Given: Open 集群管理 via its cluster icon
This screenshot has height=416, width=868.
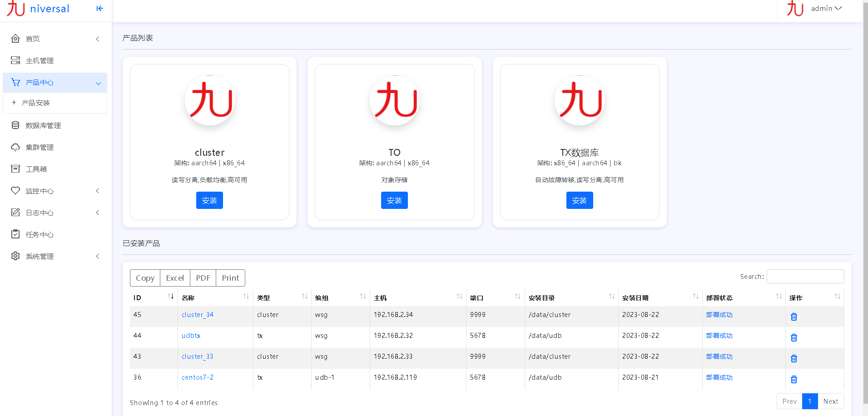Looking at the screenshot, I should click(15, 147).
